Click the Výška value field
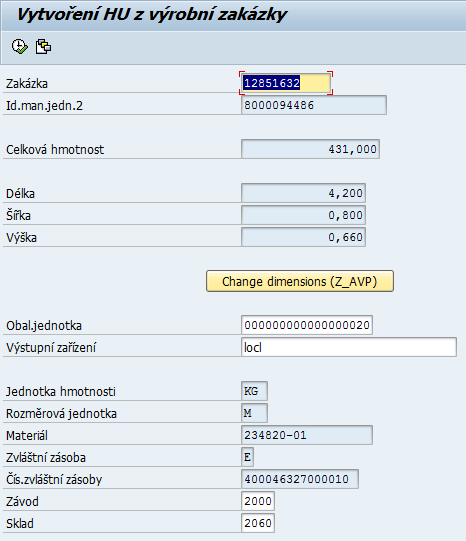The image size is (466, 541). (304, 237)
